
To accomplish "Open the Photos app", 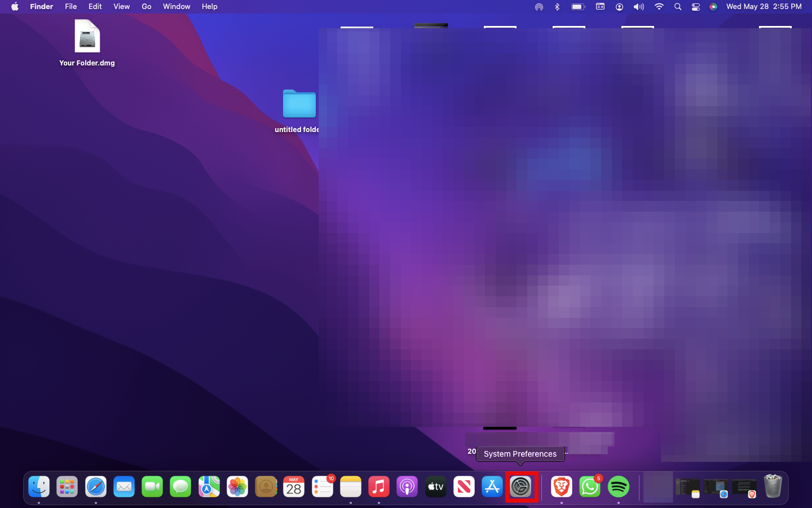I will pos(237,487).
